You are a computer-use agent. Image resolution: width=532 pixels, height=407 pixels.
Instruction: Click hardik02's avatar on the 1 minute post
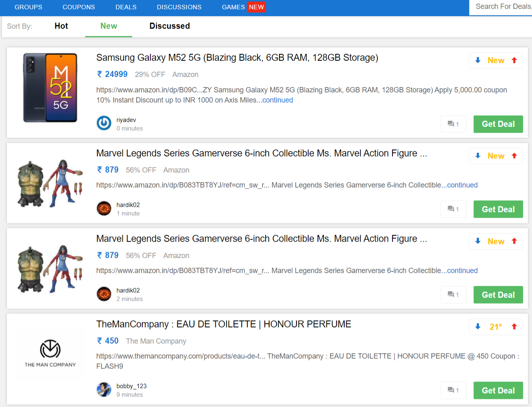[x=104, y=208]
